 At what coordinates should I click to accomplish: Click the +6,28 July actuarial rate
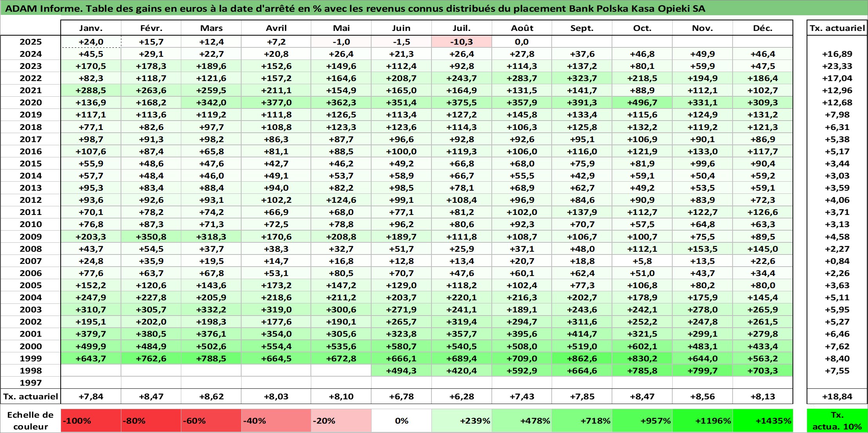click(462, 396)
